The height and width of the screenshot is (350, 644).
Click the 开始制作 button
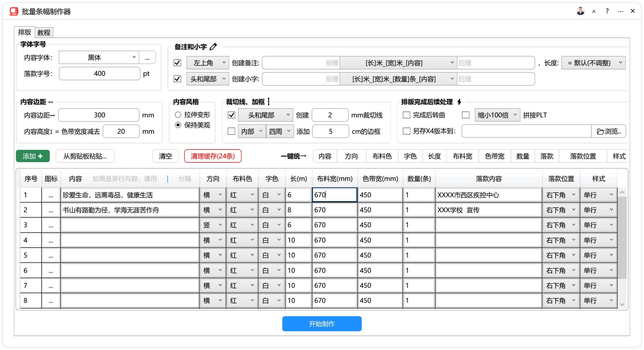321,324
